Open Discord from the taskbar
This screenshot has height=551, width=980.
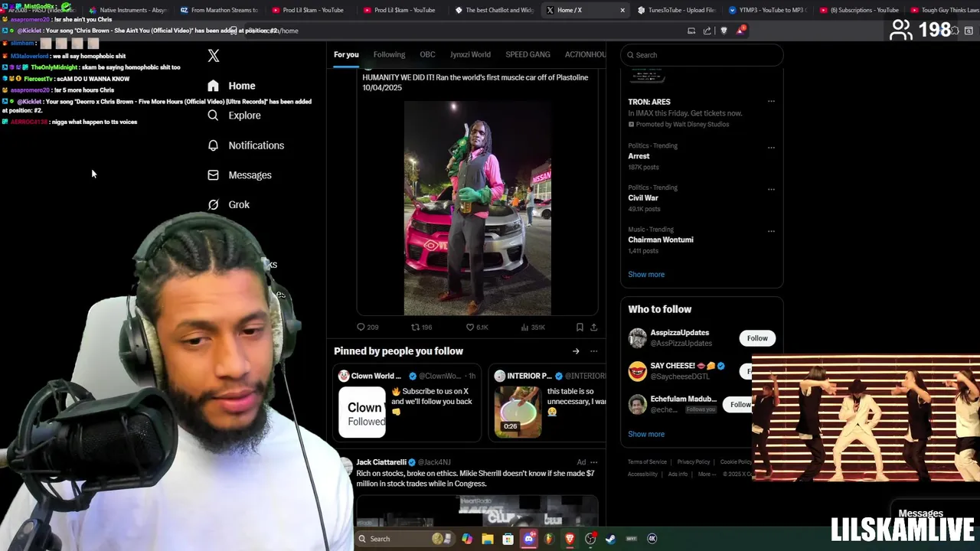click(528, 539)
